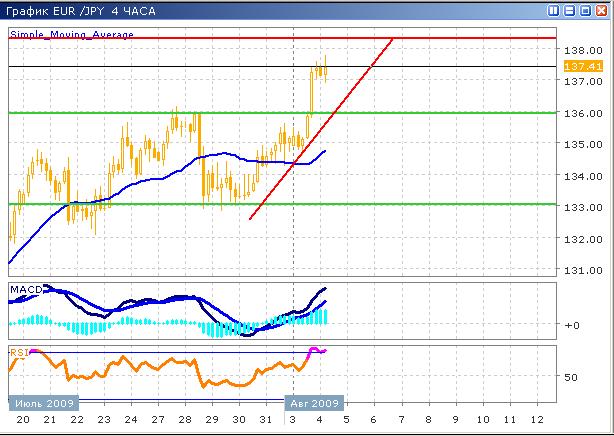Viewport: 614px width, 436px height.
Task: Close the EUR/JPY chart window
Action: click(x=601, y=11)
